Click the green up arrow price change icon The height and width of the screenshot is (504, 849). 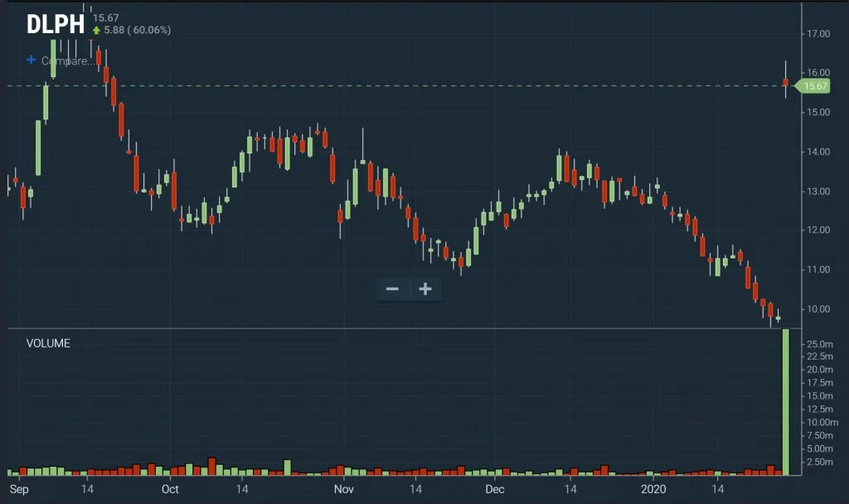(97, 31)
